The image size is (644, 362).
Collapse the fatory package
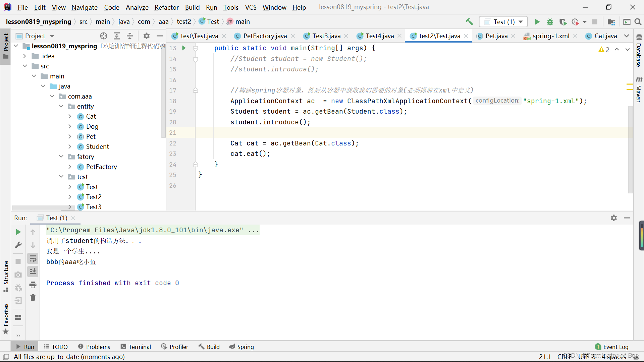point(61,157)
